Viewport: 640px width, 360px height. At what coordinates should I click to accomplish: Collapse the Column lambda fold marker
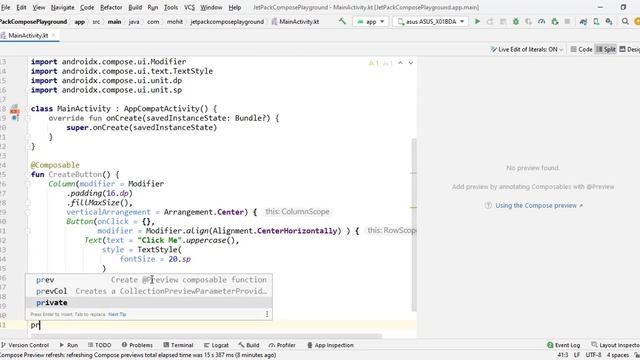(x=28, y=212)
